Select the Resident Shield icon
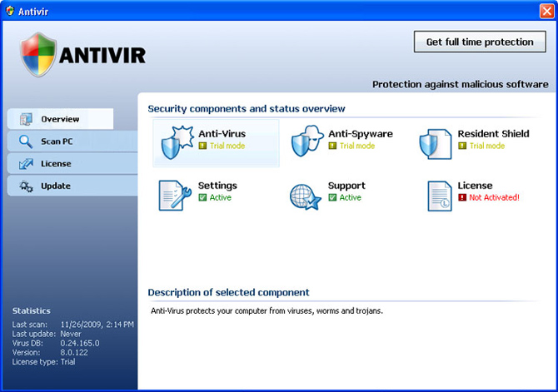 (x=435, y=142)
